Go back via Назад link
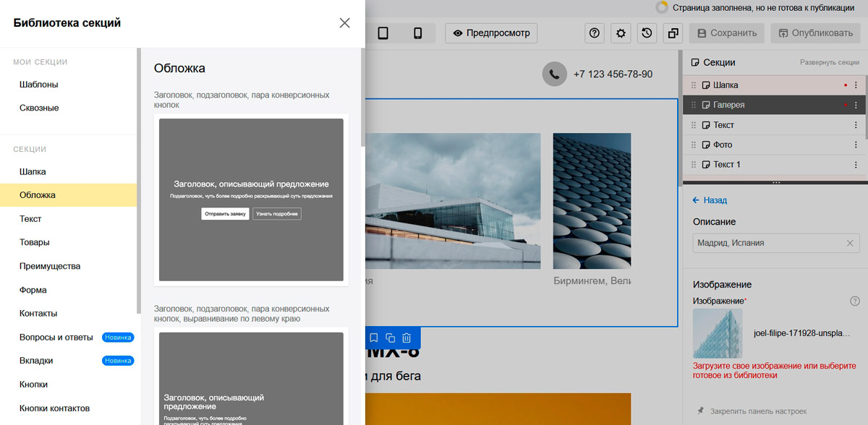This screenshot has height=425, width=868. click(710, 200)
